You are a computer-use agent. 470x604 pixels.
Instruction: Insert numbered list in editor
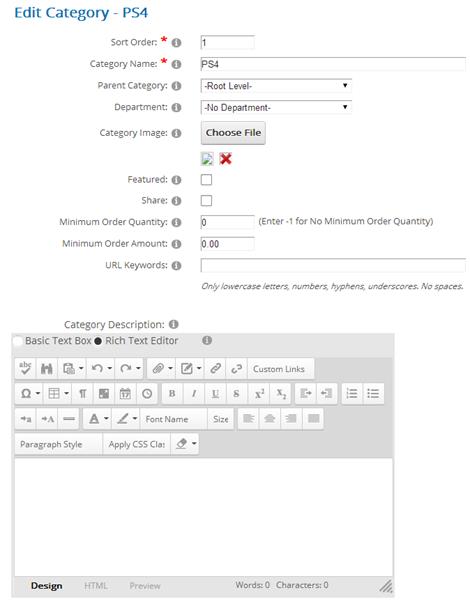pyautogui.click(x=351, y=393)
